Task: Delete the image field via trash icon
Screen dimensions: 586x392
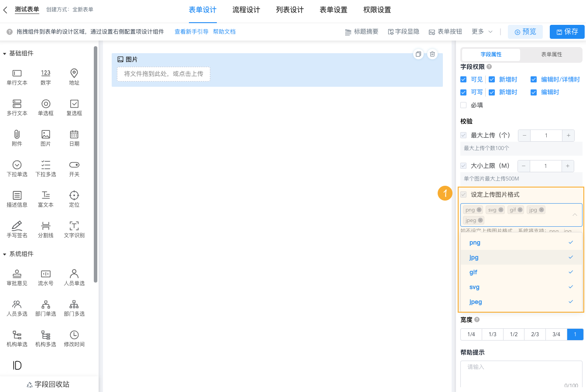Action: 432,54
